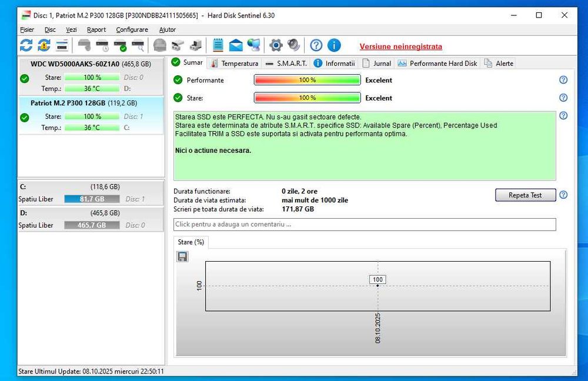The image size is (588, 381).
Task: Click the '0 zile, 2 ore' value
Action: [x=300, y=191]
